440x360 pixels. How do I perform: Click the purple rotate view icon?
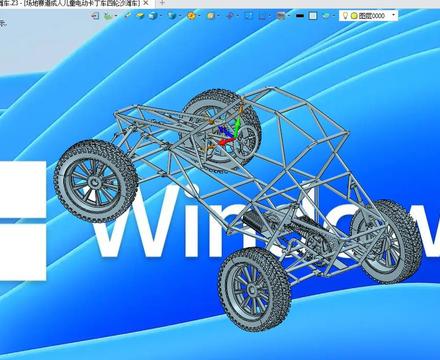(x=230, y=16)
